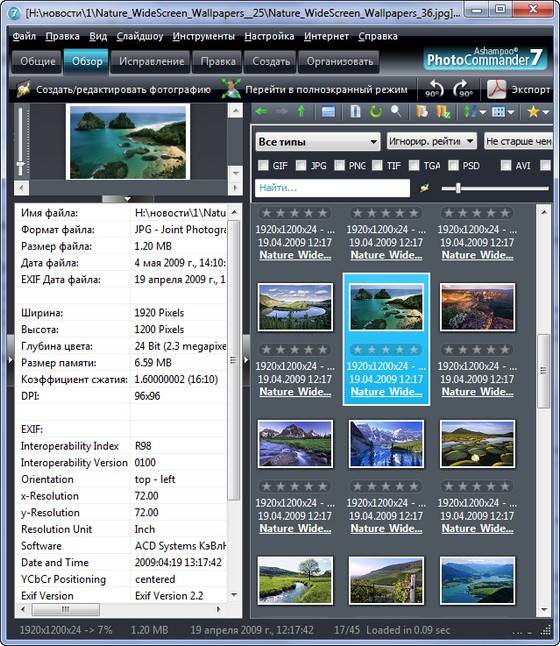Click the resize grip in status bar corner
The image size is (560, 646).
(545, 630)
